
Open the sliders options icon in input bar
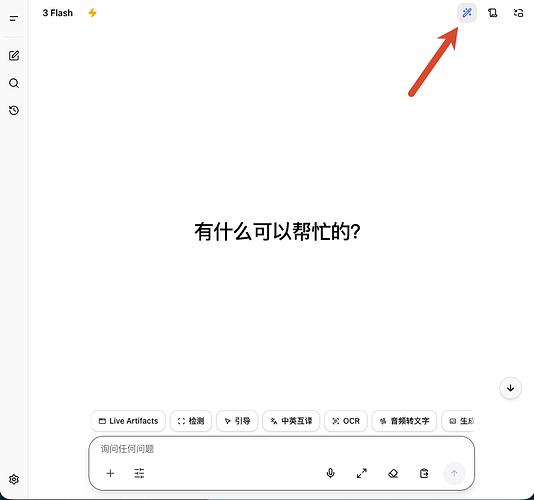coord(139,473)
